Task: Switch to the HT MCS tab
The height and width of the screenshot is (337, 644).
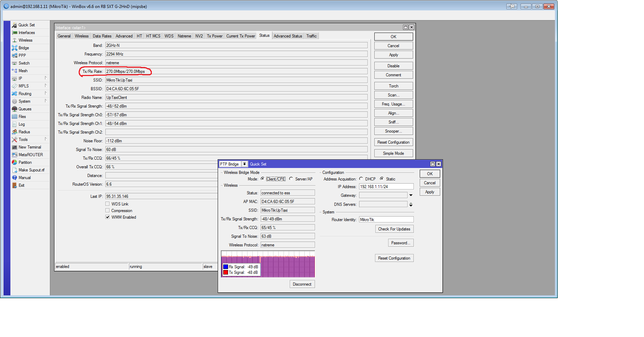Action: (153, 36)
